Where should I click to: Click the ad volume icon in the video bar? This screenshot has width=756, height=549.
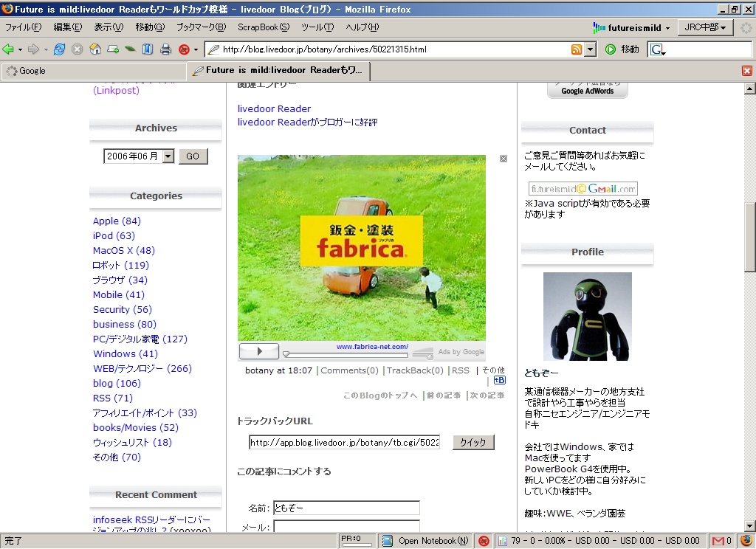pyautogui.click(x=423, y=352)
